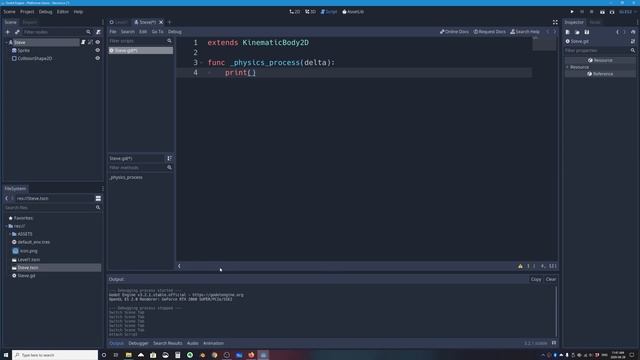This screenshot has height=360, width=640.
Task: Open the script editor Go To menu
Action: click(x=158, y=32)
